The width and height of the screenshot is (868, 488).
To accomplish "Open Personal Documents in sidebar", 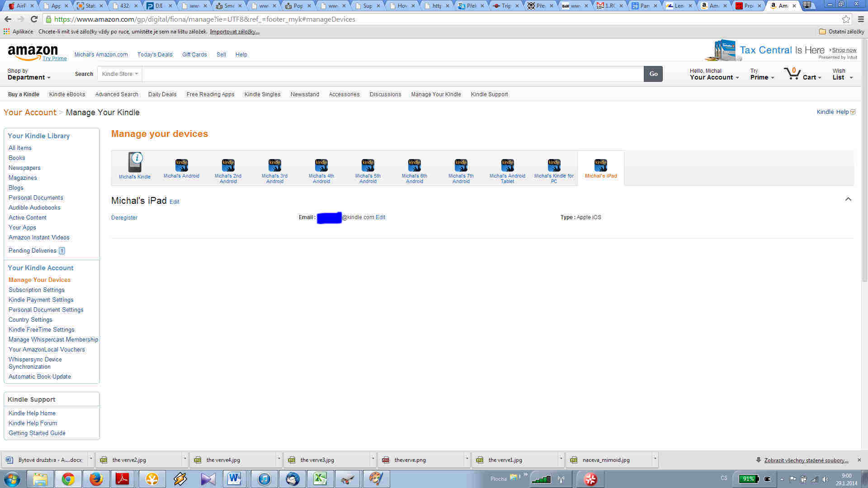I will click(36, 198).
